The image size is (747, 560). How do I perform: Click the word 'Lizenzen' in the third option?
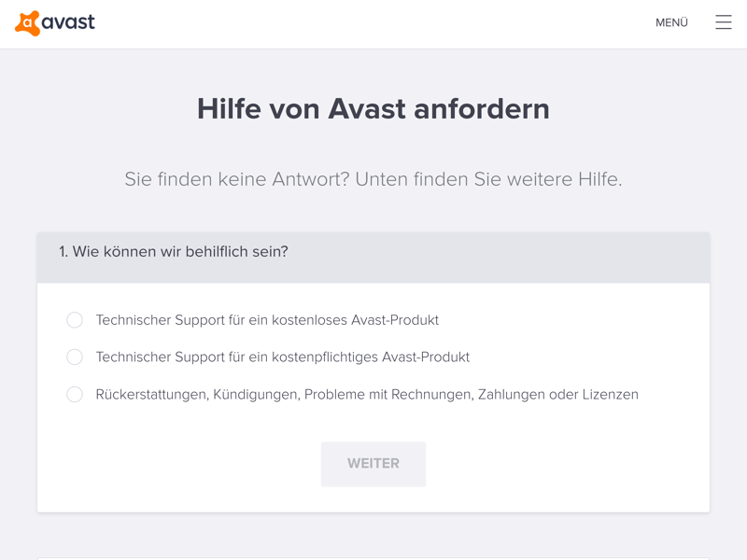click(x=610, y=395)
